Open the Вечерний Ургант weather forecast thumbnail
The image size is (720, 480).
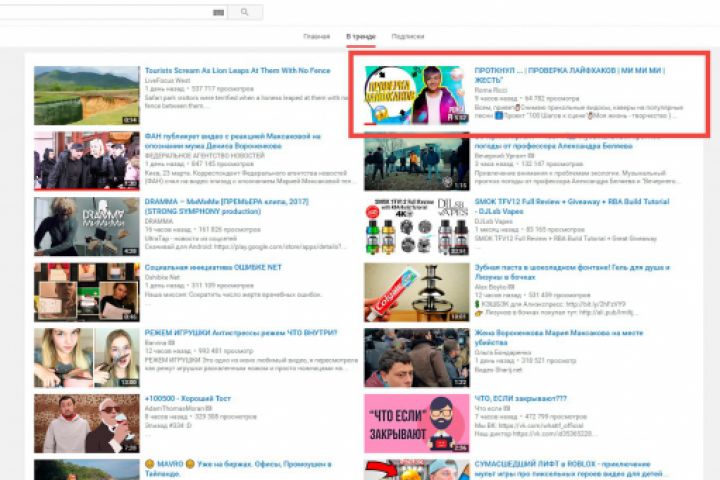(416, 162)
